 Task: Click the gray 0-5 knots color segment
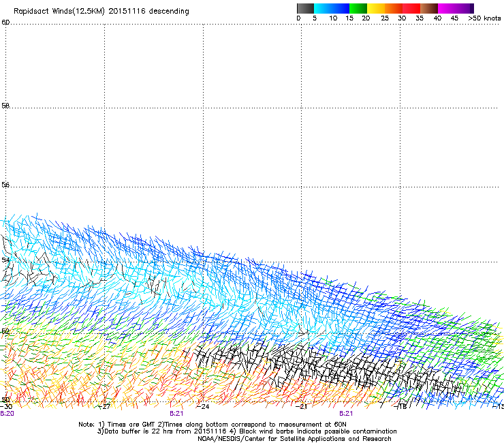point(305,8)
